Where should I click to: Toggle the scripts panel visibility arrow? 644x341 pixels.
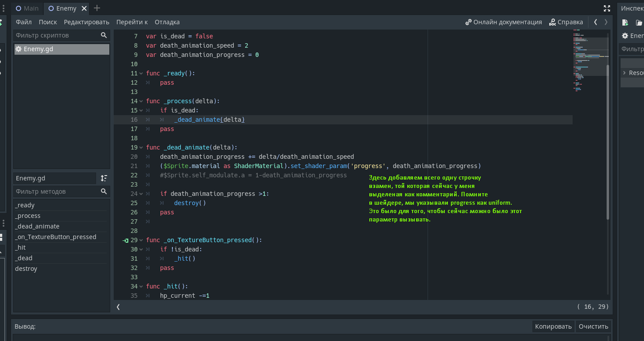[118, 307]
